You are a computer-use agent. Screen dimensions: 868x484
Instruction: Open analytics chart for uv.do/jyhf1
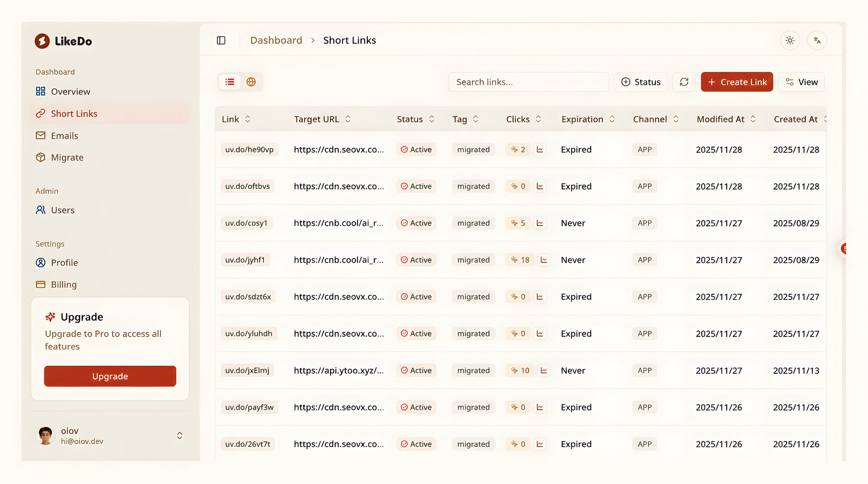[544, 260]
